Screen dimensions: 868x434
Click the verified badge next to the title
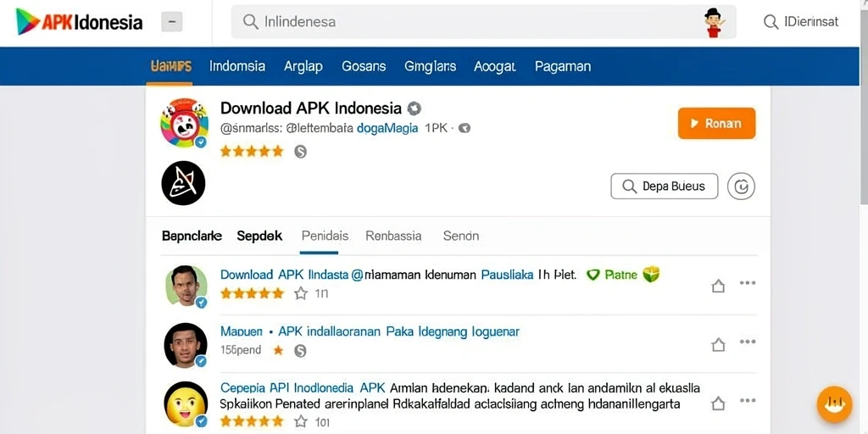pyautogui.click(x=414, y=108)
